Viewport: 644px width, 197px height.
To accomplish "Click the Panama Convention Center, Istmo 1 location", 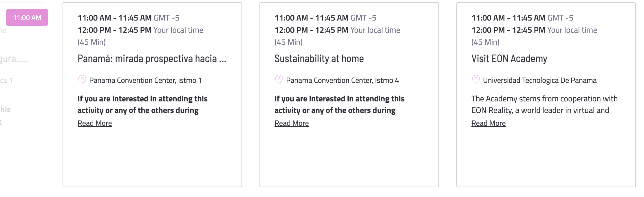I will (x=145, y=80).
